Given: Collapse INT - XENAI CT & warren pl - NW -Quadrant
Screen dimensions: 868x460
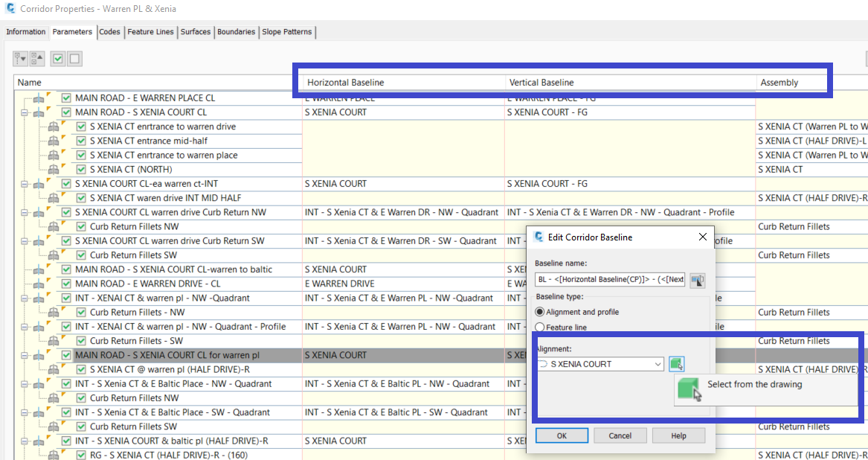Looking at the screenshot, I should click(24, 298).
